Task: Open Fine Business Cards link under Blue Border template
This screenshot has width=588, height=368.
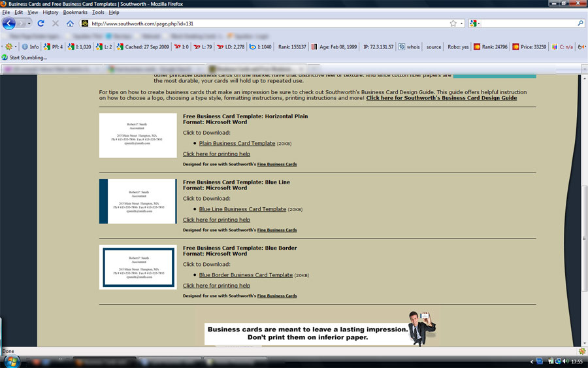Action: pos(277,296)
